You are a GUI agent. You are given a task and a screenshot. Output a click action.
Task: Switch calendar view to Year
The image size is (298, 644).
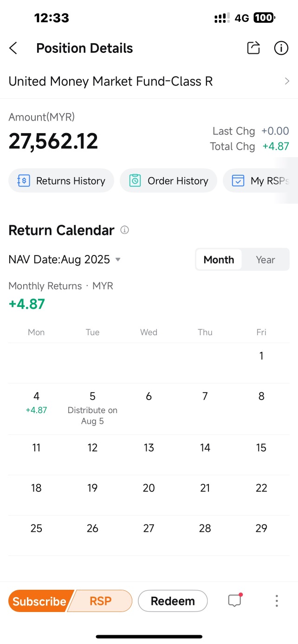(x=266, y=260)
